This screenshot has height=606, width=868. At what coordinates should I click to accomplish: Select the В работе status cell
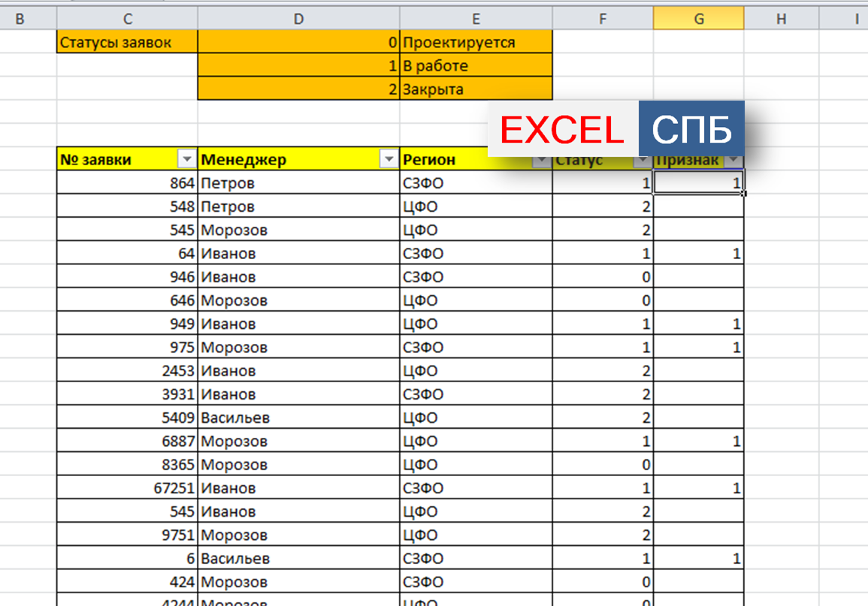click(476, 66)
